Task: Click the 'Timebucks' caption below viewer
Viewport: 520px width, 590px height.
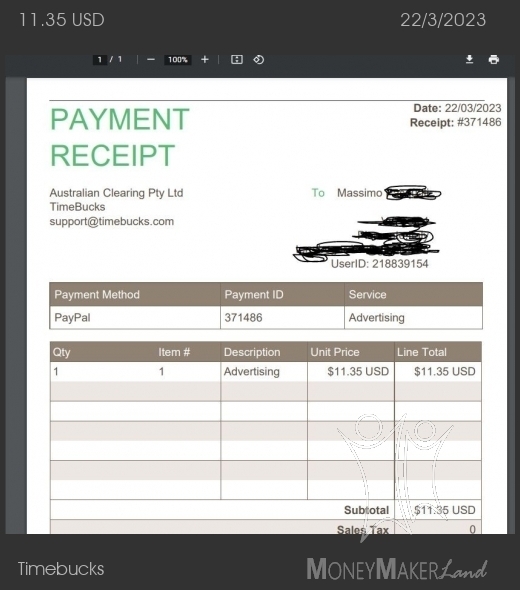Action: click(61, 569)
